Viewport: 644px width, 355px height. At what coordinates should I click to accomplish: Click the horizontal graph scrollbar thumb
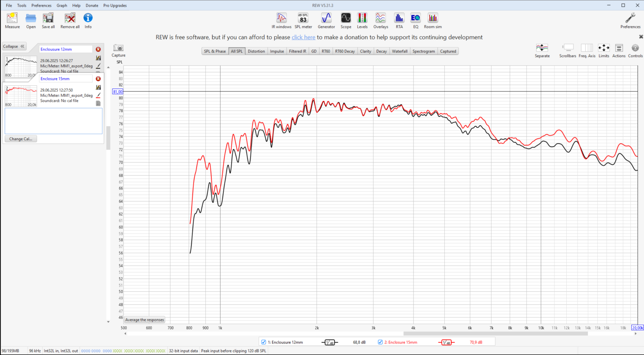pos(496,334)
